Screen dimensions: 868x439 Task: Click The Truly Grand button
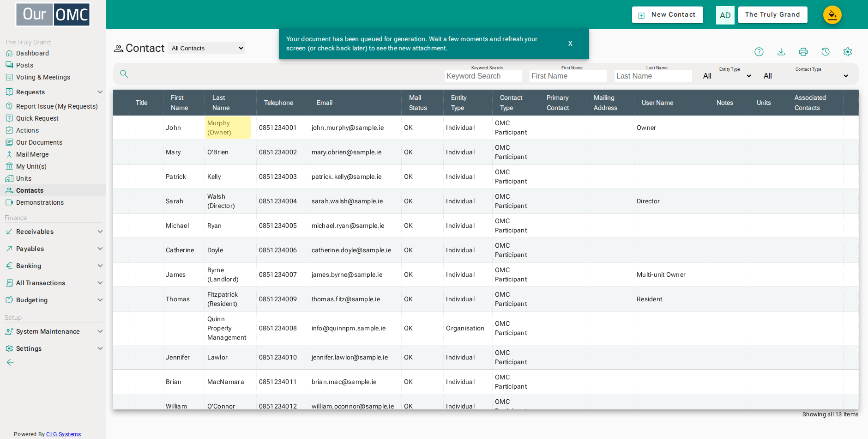[x=772, y=15]
